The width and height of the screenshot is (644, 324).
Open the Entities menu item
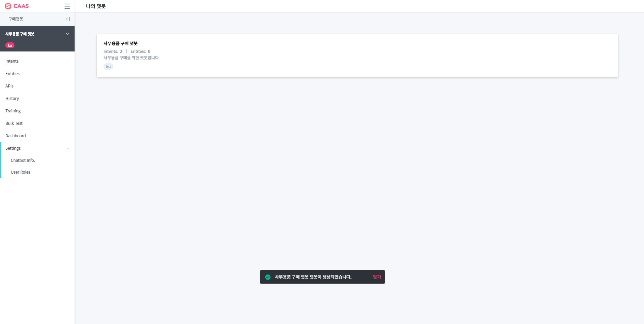(12, 74)
